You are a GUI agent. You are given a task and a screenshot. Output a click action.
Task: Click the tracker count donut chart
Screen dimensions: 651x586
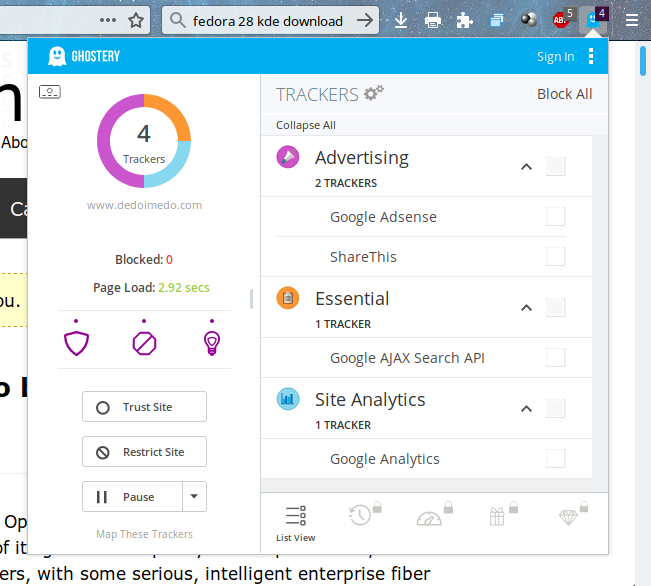click(x=144, y=140)
